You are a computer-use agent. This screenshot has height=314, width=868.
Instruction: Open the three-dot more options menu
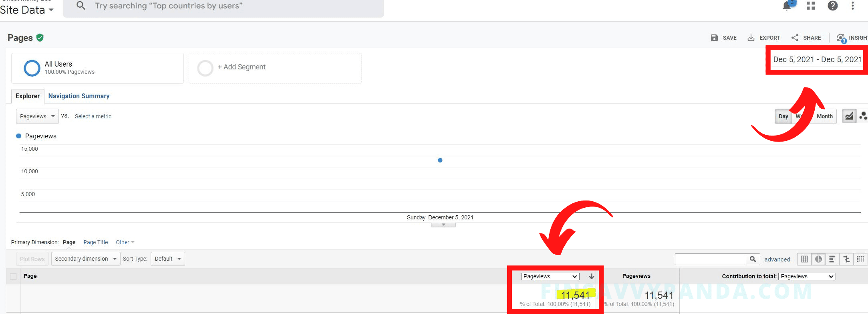[x=852, y=6]
